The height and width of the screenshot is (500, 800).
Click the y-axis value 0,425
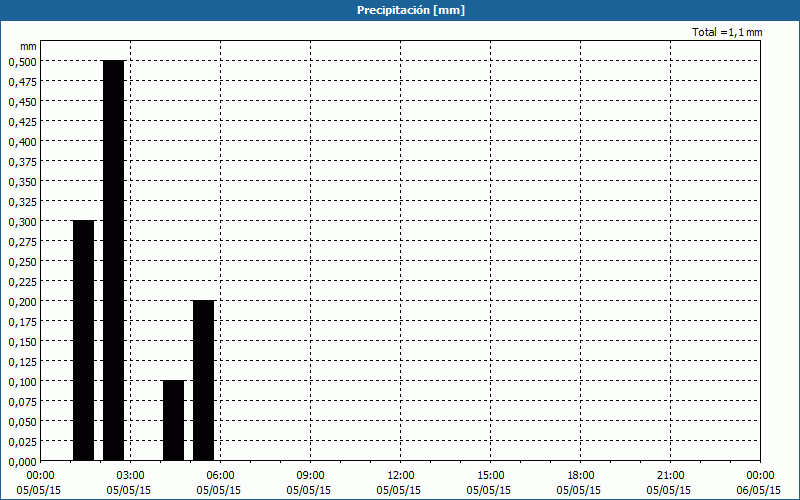click(x=23, y=121)
